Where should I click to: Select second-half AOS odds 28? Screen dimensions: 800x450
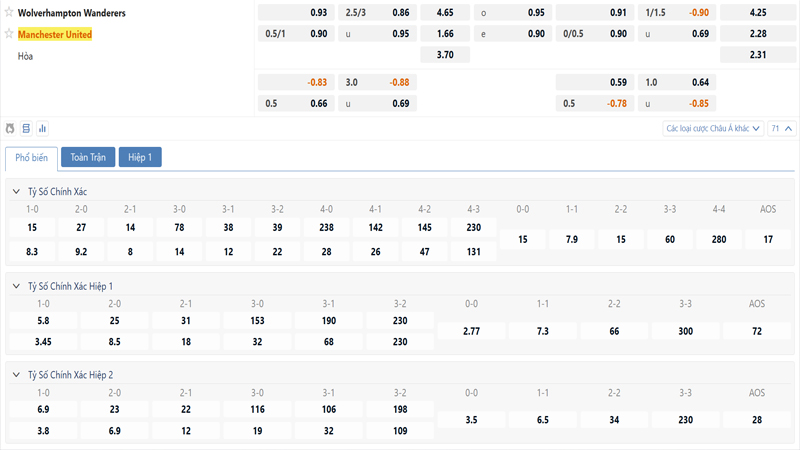(x=757, y=420)
